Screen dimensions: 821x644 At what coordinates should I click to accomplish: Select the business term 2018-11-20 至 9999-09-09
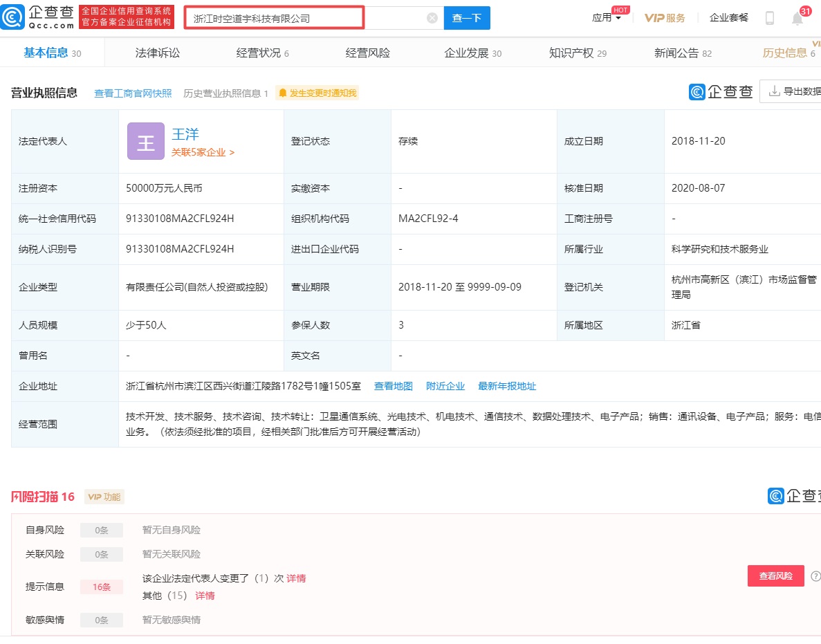click(460, 288)
